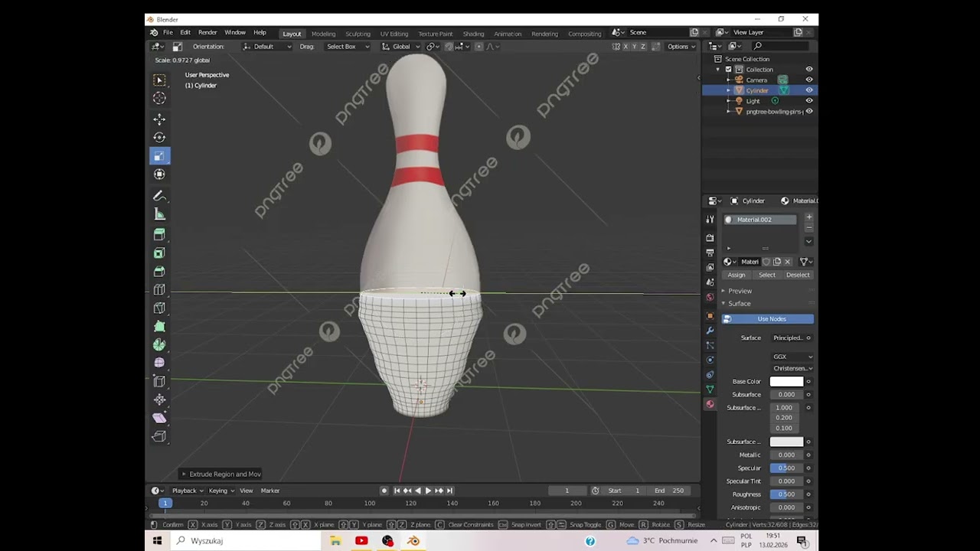Choose the Knife tool
This screenshot has width=980, height=551.
[159, 308]
